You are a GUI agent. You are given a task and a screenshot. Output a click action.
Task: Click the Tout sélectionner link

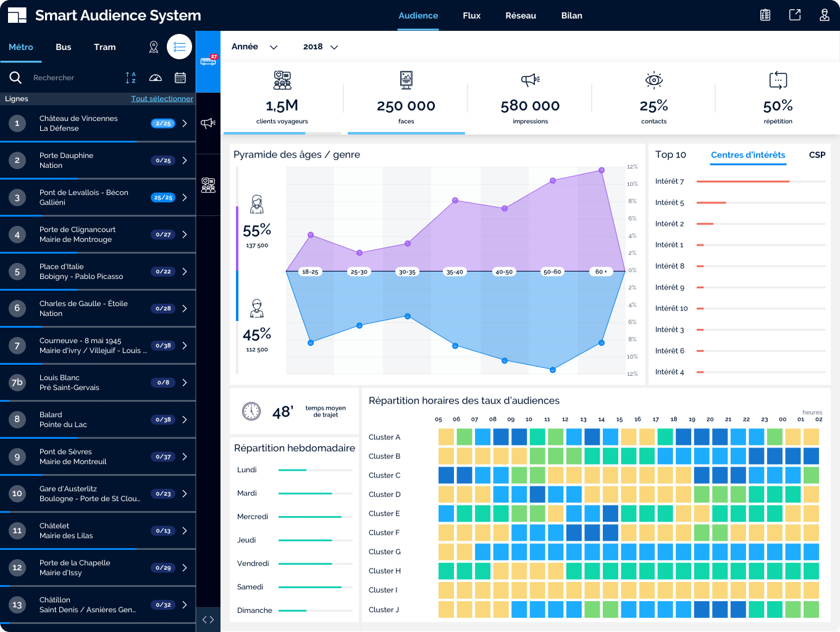tap(162, 99)
